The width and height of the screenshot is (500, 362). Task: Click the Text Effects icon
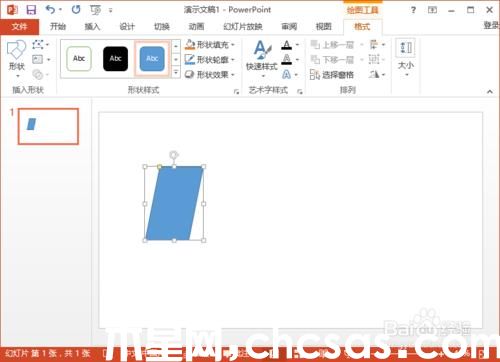(286, 74)
